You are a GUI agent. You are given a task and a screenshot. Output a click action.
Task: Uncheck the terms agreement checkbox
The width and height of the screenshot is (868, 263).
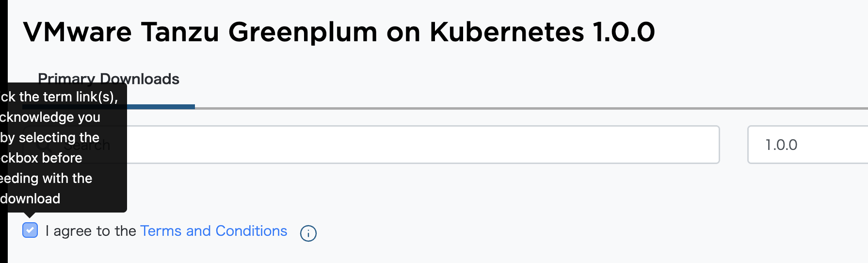pyautogui.click(x=30, y=230)
